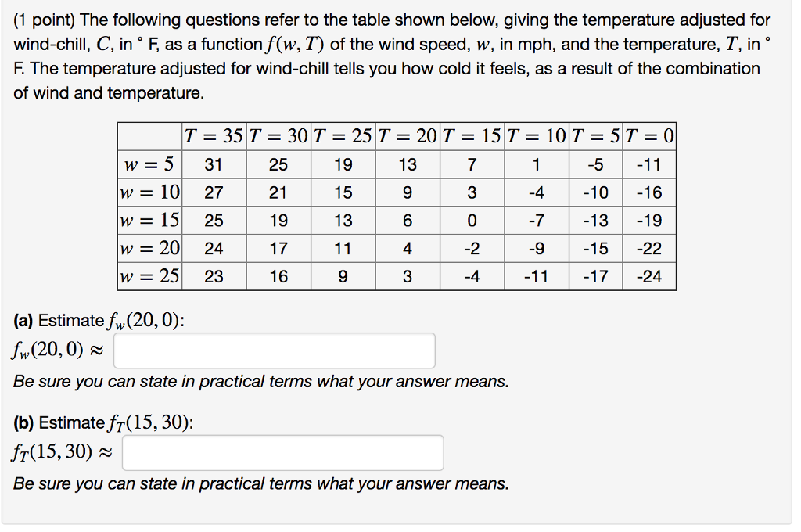
Task: Select the cell containing value 13 under T = 20
Action: (408, 164)
